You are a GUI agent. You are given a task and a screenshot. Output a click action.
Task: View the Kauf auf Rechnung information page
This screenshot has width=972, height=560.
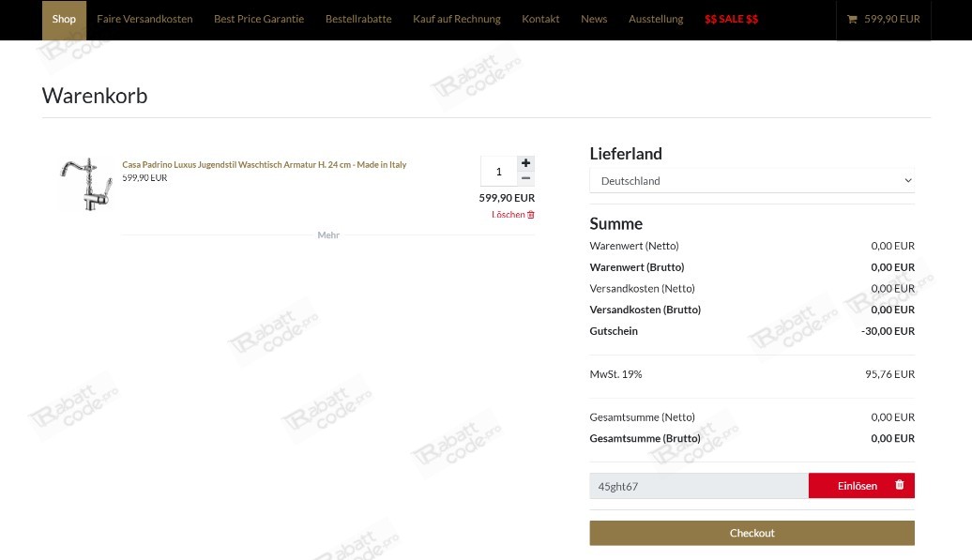click(x=457, y=18)
